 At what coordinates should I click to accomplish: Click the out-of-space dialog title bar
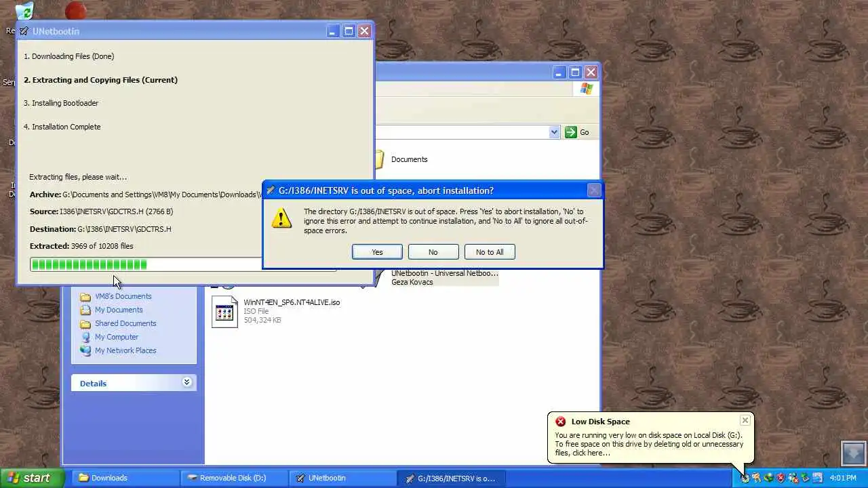[433, 190]
